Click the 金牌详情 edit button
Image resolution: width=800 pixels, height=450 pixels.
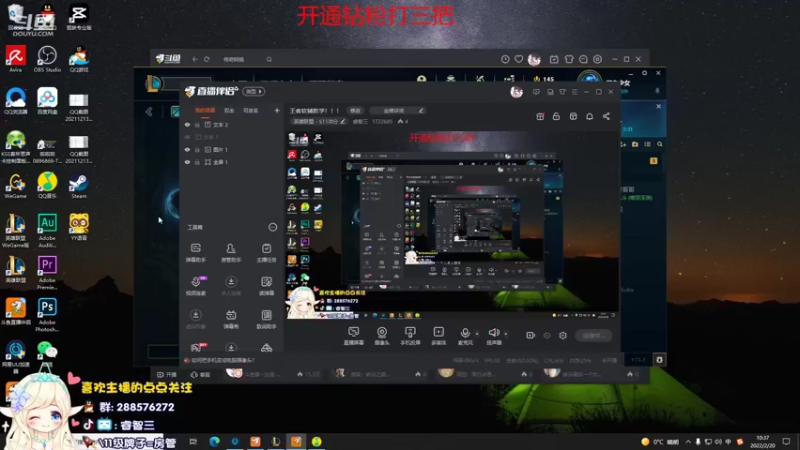click(x=397, y=110)
